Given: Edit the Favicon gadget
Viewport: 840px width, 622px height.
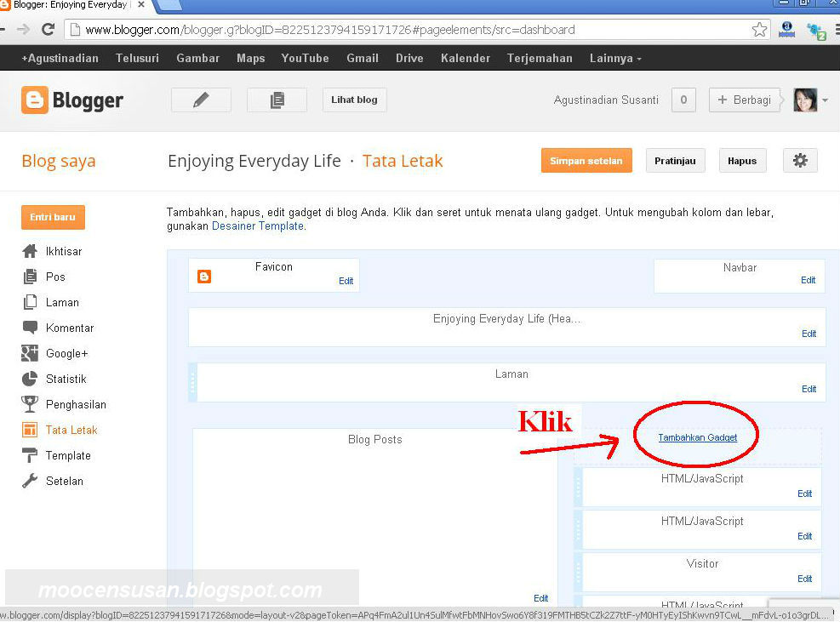Looking at the screenshot, I should 346,281.
